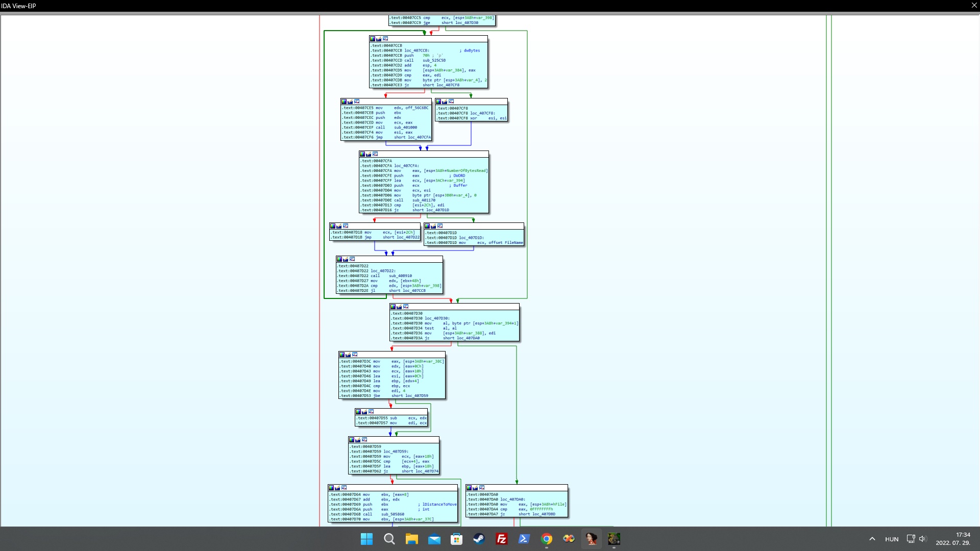Click the group icon on loc_407D22 node
The image size is (980, 551).
coord(352,259)
